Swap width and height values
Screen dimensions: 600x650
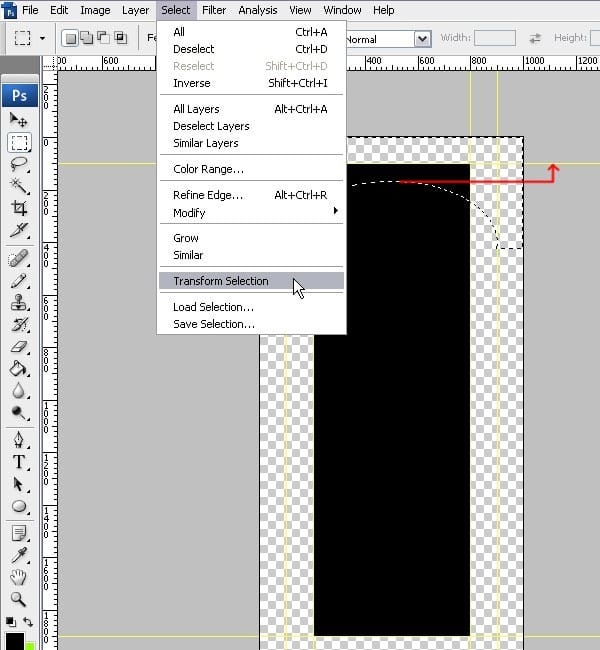(535, 39)
